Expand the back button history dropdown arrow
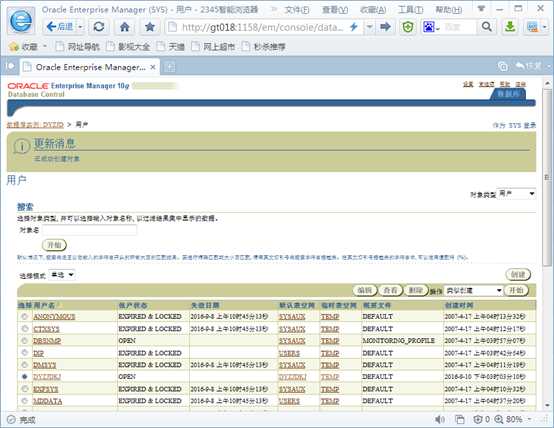Image resolution: width=554 pixels, height=428 pixels. [x=80, y=27]
